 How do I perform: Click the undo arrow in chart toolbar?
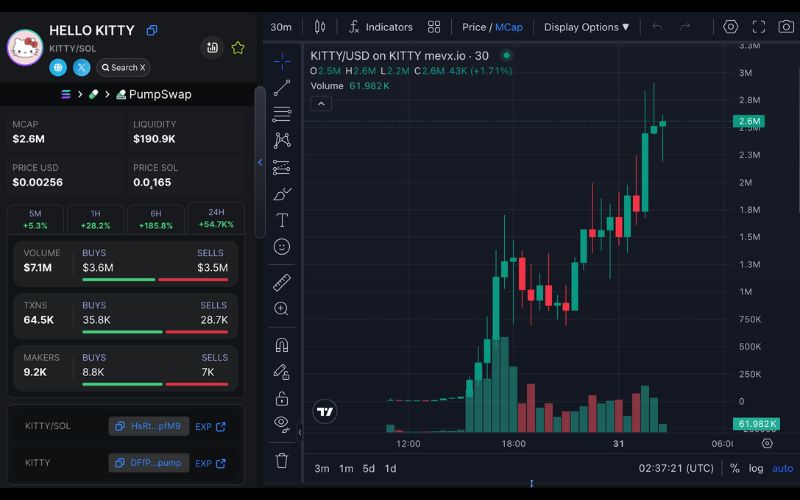pyautogui.click(x=657, y=27)
